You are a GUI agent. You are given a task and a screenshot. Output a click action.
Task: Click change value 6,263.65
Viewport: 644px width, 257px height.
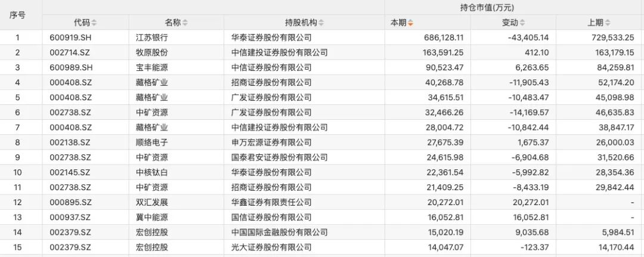coord(534,67)
